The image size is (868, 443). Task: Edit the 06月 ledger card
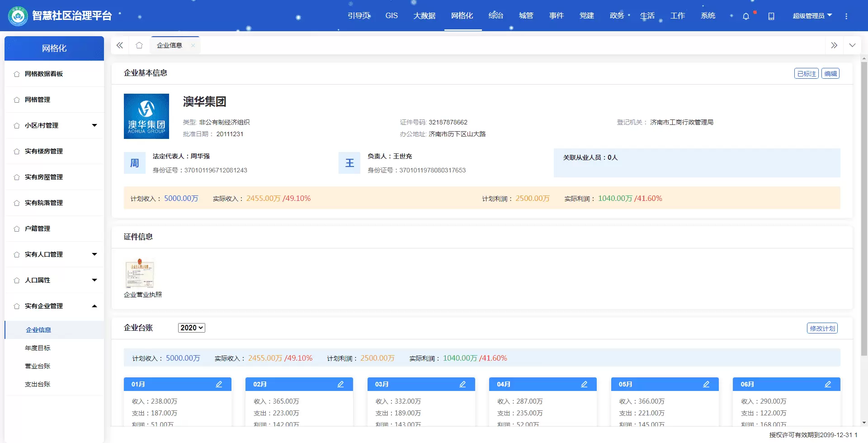tap(828, 384)
